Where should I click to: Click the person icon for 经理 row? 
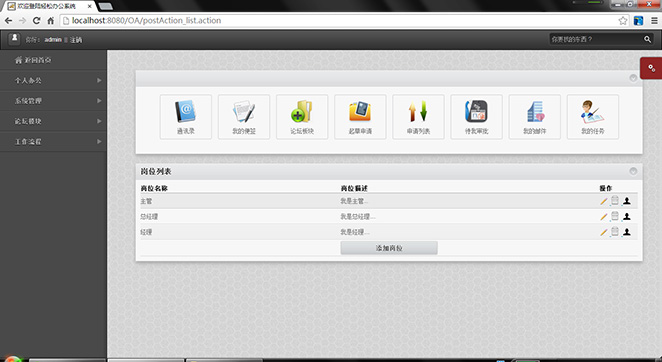coord(627,232)
